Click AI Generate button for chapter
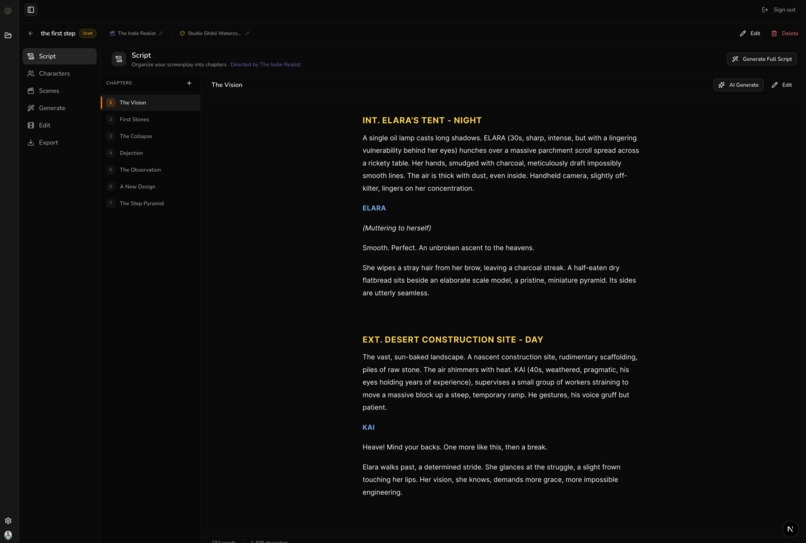The image size is (806, 543). [738, 85]
